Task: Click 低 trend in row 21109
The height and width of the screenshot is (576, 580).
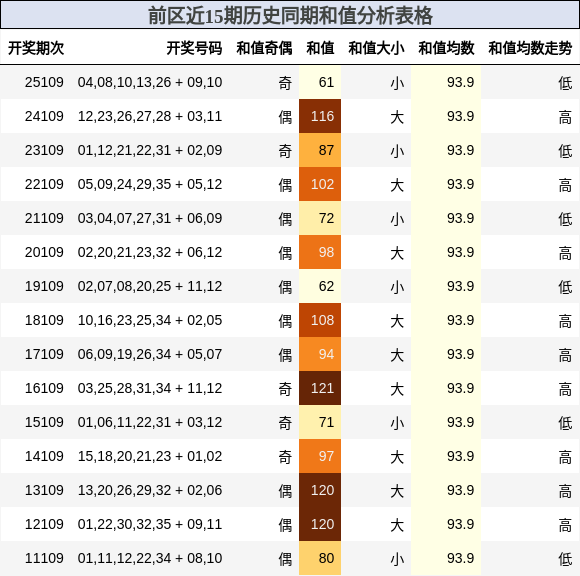Action: (x=565, y=219)
